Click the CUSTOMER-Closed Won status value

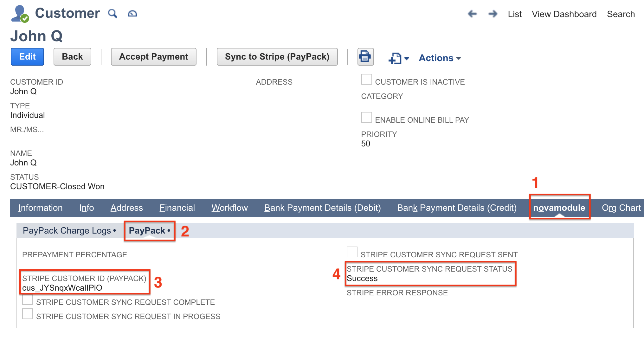(x=57, y=186)
